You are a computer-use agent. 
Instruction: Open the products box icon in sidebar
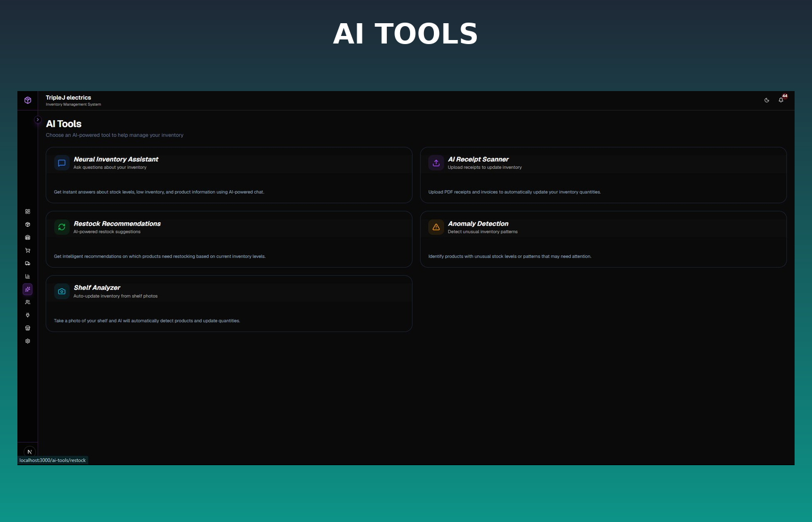(x=27, y=224)
